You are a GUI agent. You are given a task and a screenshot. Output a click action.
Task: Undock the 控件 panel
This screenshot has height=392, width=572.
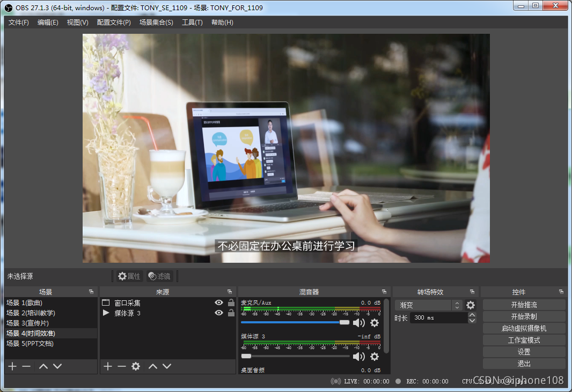tap(561, 292)
